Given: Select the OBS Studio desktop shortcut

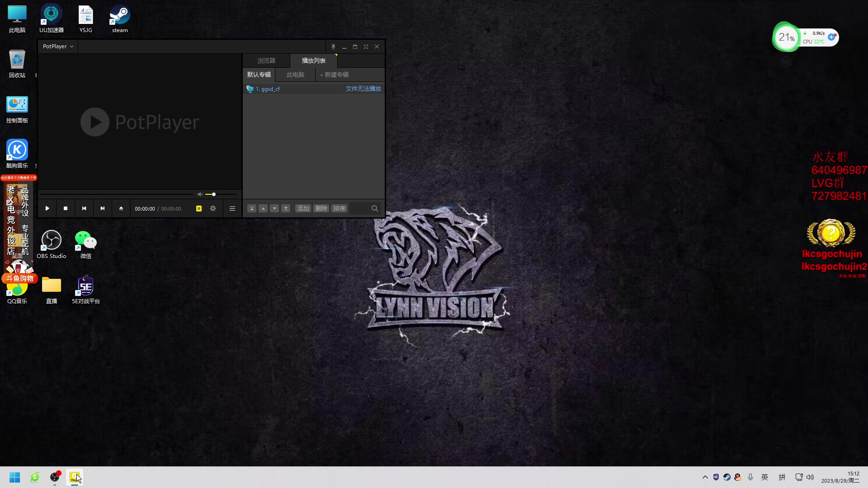Looking at the screenshot, I should click(x=52, y=244).
